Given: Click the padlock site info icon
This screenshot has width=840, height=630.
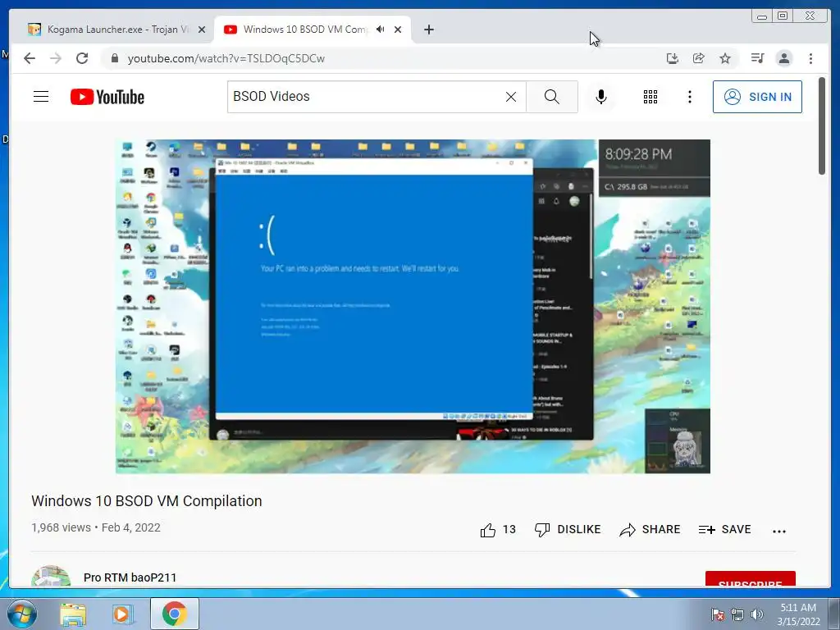Looking at the screenshot, I should [114, 58].
